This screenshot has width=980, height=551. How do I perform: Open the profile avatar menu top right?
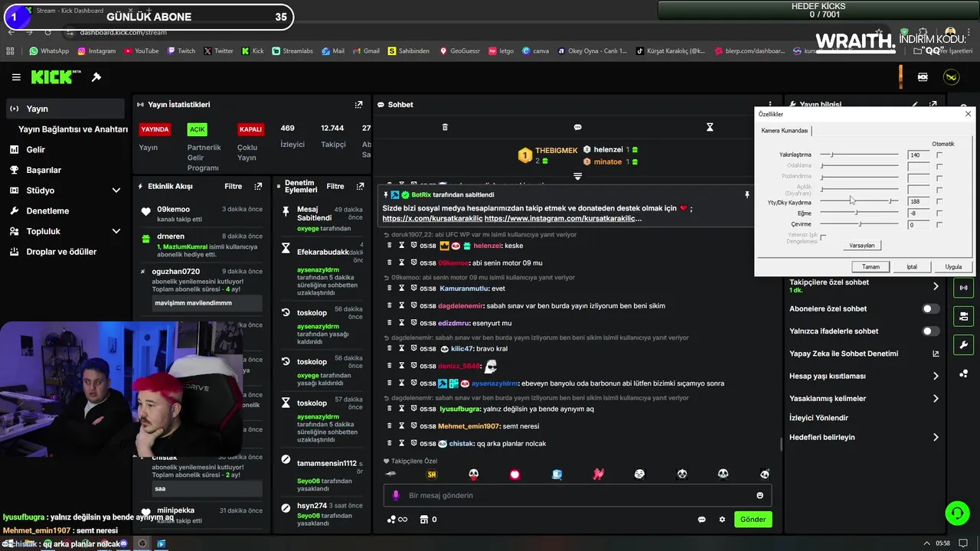coord(952,77)
